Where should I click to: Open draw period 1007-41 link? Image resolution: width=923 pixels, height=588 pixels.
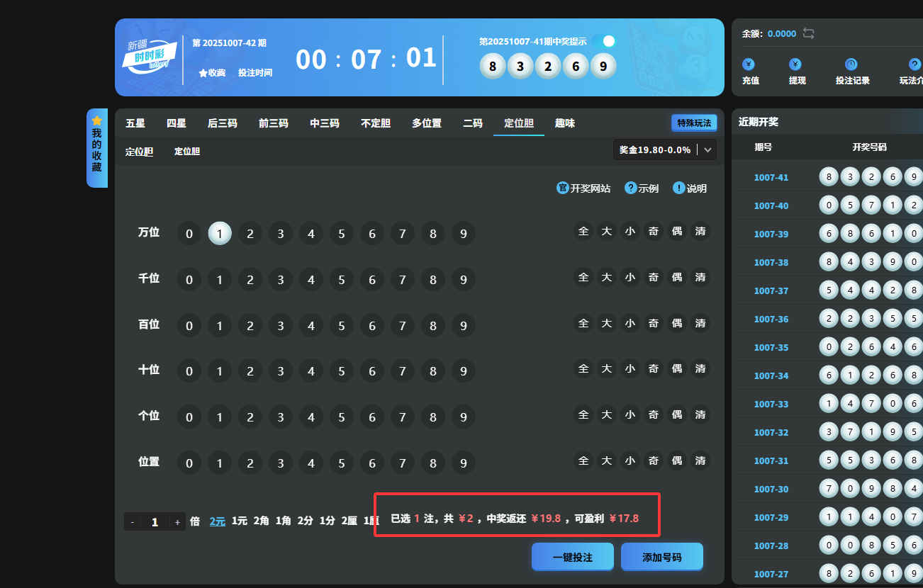pyautogui.click(x=771, y=178)
